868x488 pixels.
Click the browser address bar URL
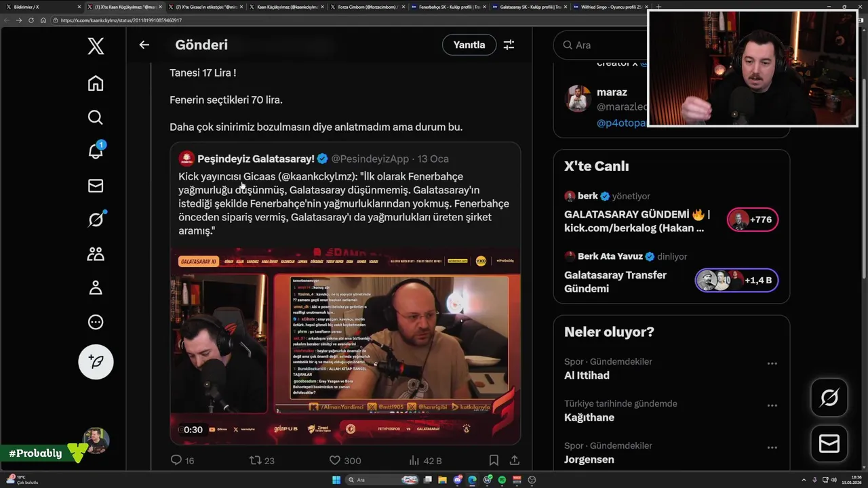(121, 20)
